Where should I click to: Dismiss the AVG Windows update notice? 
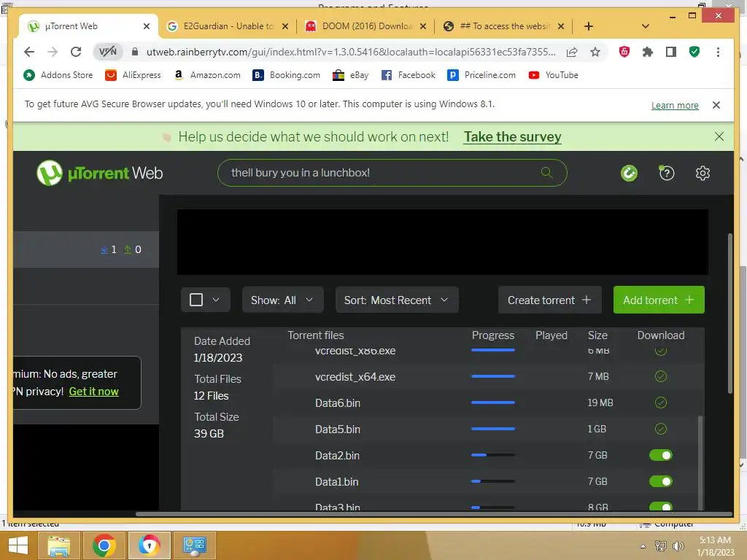tap(716, 105)
